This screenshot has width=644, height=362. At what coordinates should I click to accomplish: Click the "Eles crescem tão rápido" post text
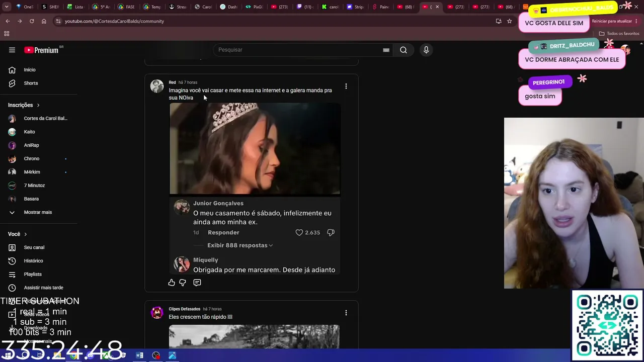201,317
